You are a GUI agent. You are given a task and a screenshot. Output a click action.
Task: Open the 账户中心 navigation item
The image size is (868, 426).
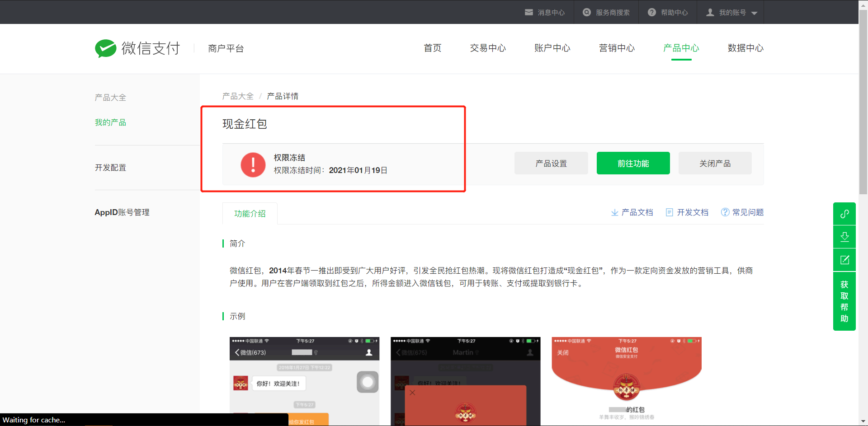pos(552,48)
